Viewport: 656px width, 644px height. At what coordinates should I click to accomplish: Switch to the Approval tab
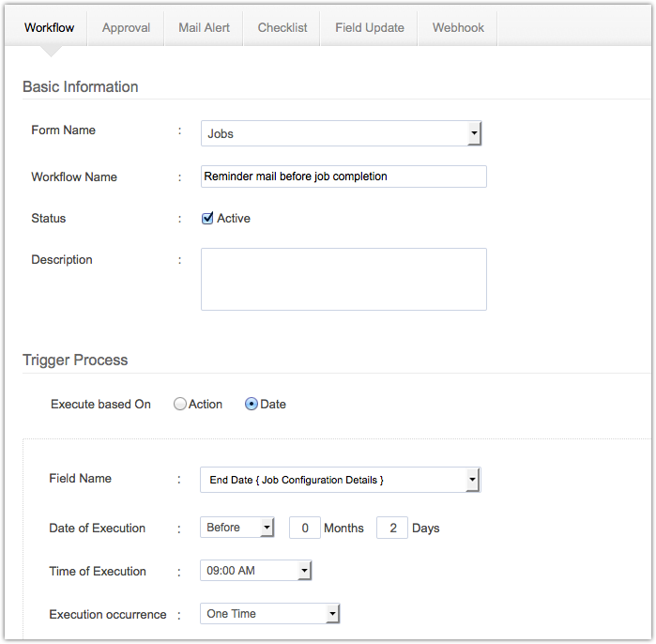tap(126, 28)
